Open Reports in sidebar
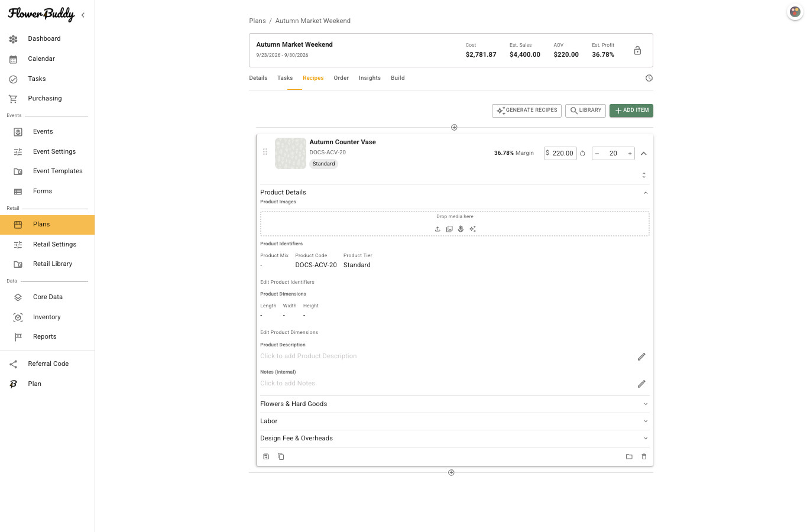This screenshot has width=807, height=532. coord(47,337)
